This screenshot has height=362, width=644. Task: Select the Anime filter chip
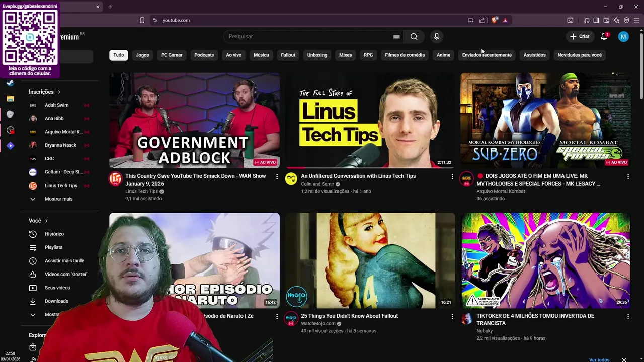443,55
